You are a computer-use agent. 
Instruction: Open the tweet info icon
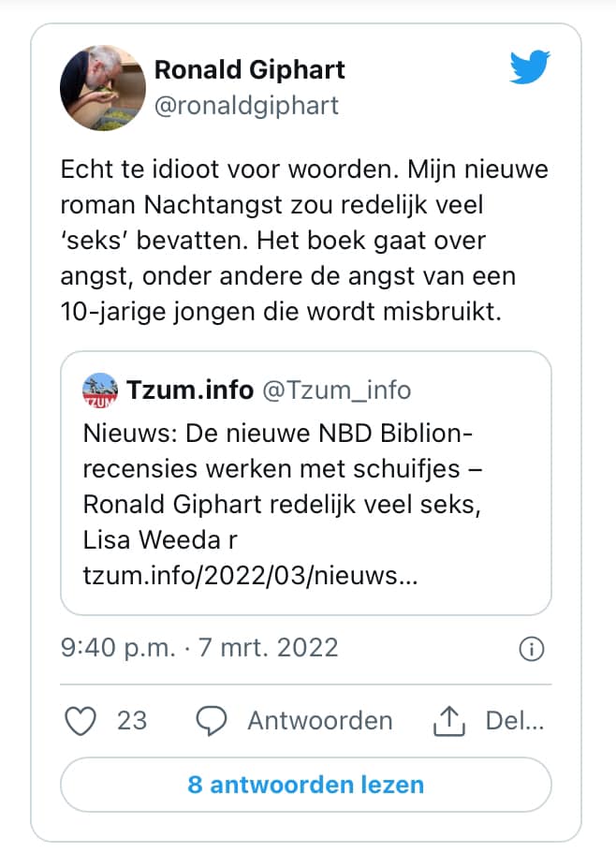coord(531,648)
